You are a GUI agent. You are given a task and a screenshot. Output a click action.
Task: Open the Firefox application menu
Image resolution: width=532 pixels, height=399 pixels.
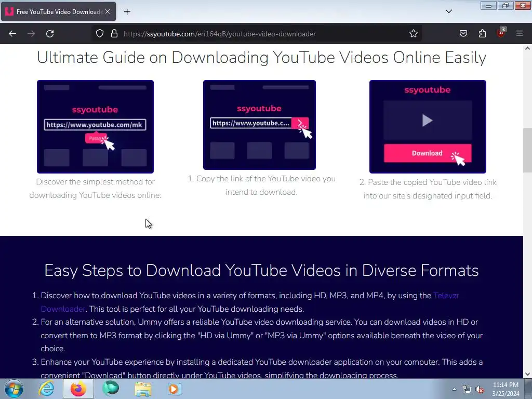tap(520, 34)
